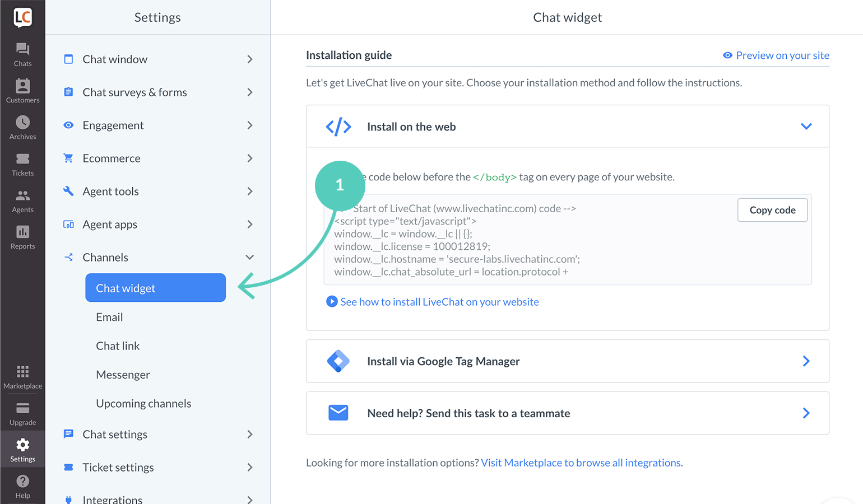The width and height of the screenshot is (863, 504).
Task: Click the Channels branching icon
Action: click(68, 257)
